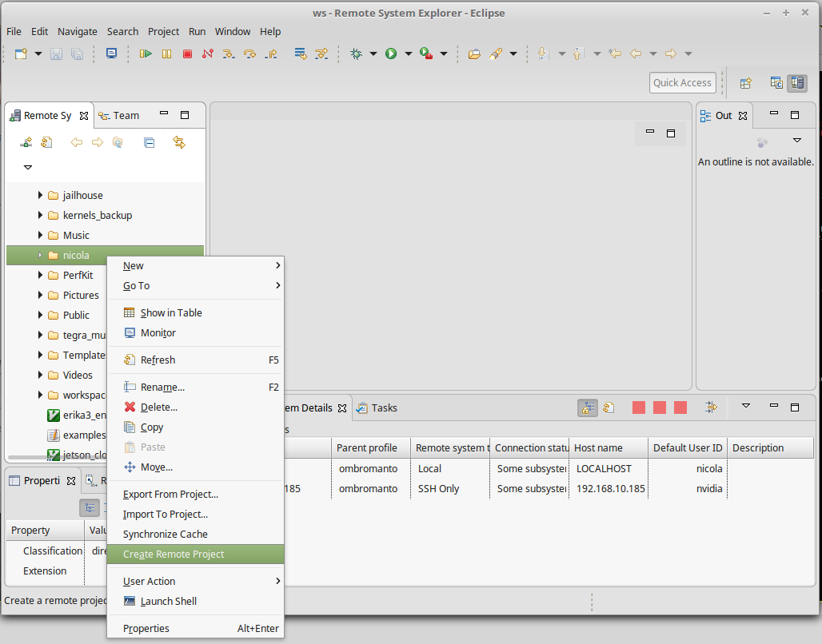Screen dimensions: 822x644
Task: Click the Parent profile column header
Action: [x=371, y=448]
